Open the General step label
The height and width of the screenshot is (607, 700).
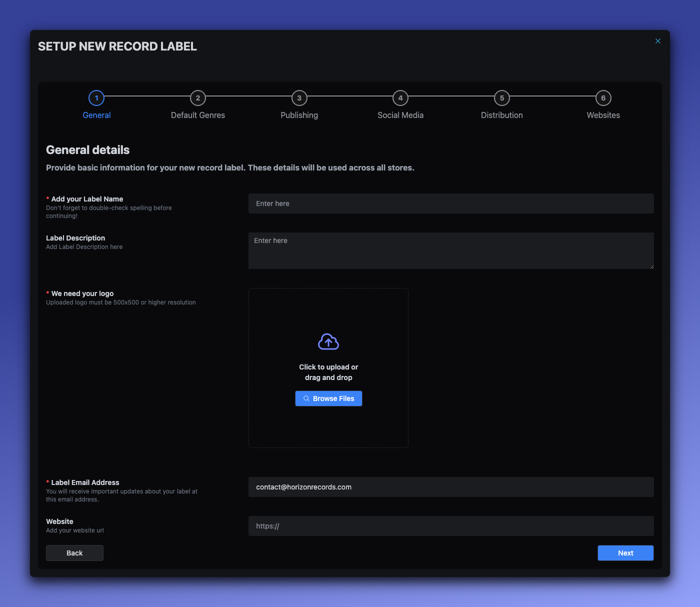(96, 115)
